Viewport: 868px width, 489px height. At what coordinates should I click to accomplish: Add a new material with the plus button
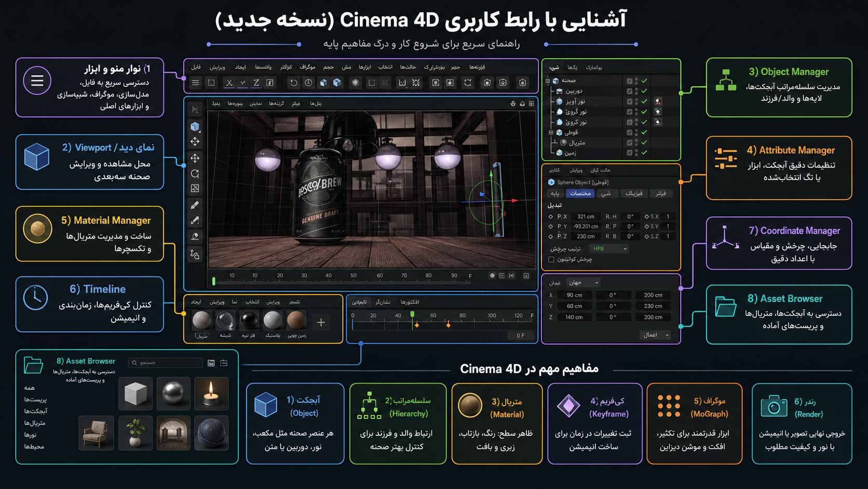(321, 322)
